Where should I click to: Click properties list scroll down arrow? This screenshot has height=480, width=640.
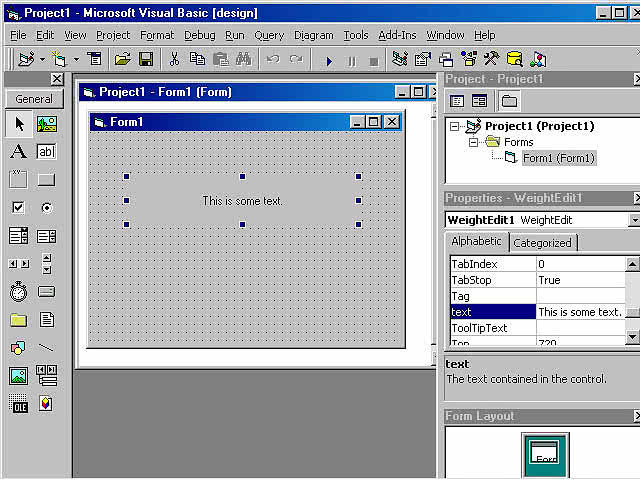coord(632,337)
